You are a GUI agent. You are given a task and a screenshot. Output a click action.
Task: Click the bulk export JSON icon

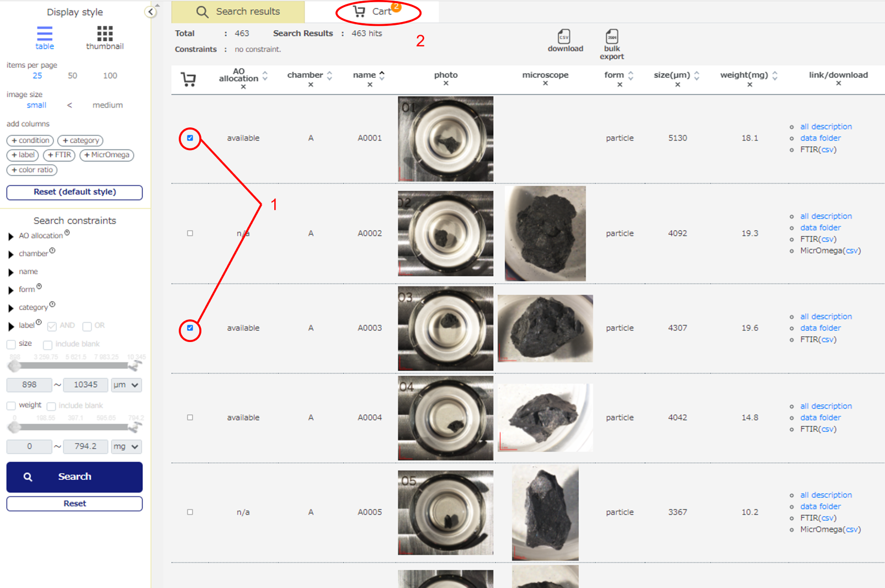tap(611, 37)
